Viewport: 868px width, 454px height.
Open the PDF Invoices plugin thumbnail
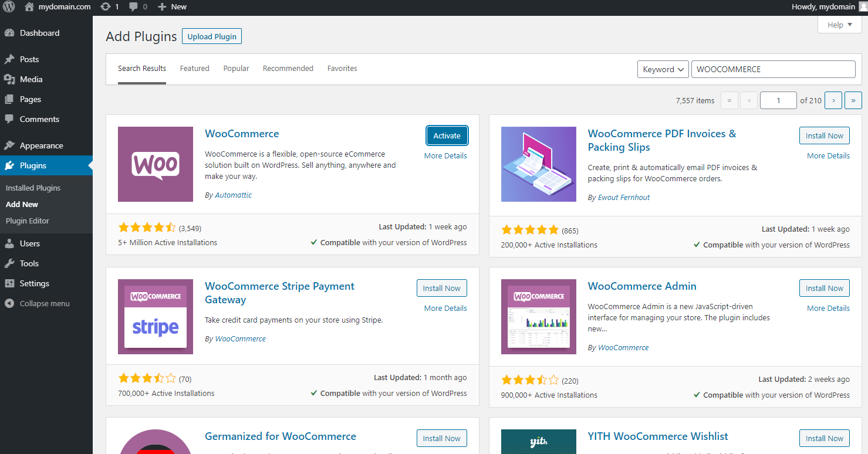tap(539, 164)
